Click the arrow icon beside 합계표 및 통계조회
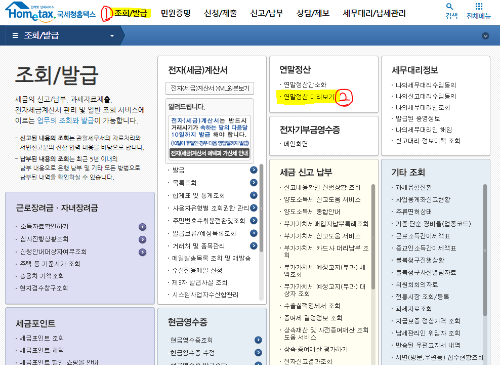Image resolution: width=500 pixels, height=365 pixels. [x=254, y=195]
